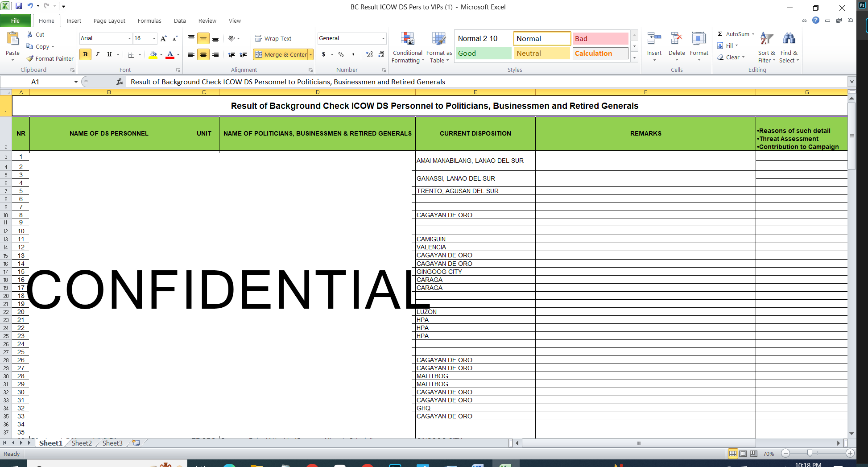
Task: Click the Fill Color paint bucket icon
Action: [153, 54]
